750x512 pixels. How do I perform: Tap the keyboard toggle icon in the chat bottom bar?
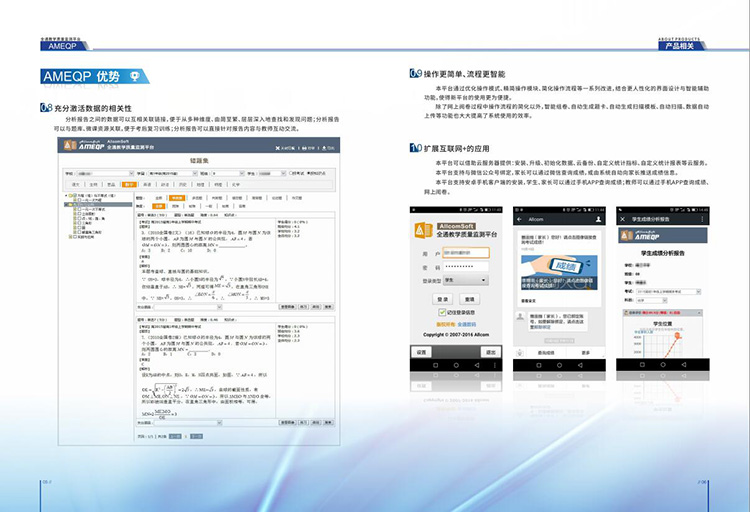520,353
